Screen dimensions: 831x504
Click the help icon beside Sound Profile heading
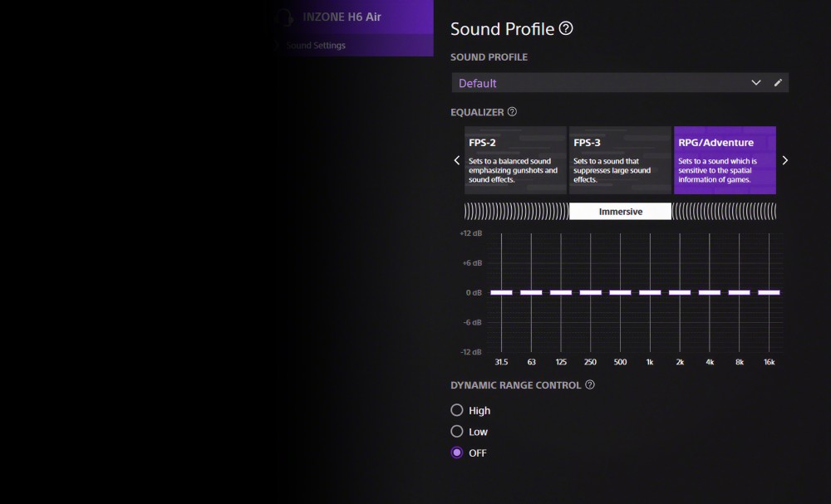click(x=566, y=29)
